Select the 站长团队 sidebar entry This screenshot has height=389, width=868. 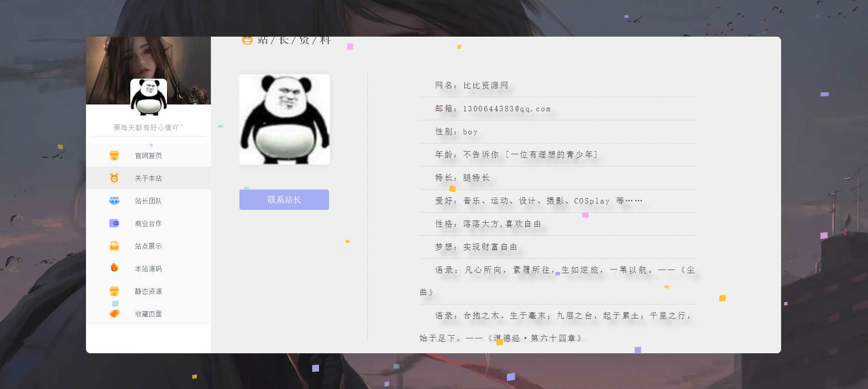click(148, 201)
